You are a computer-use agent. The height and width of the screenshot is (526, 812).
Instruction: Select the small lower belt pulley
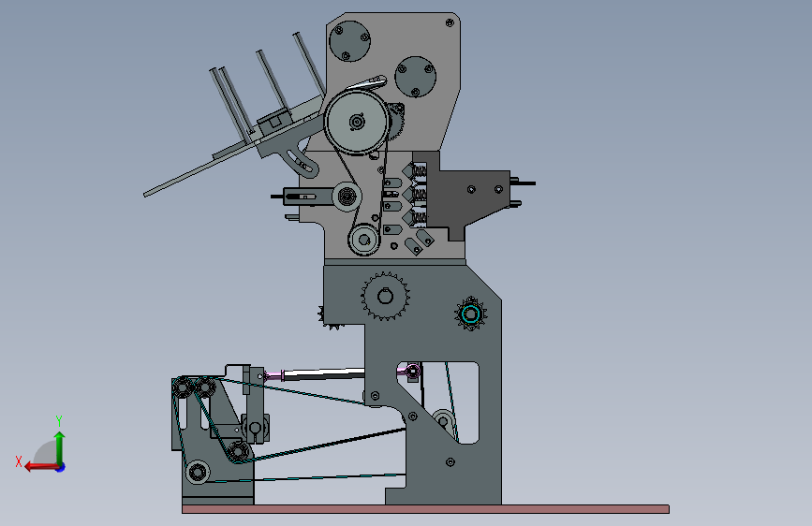364,240
